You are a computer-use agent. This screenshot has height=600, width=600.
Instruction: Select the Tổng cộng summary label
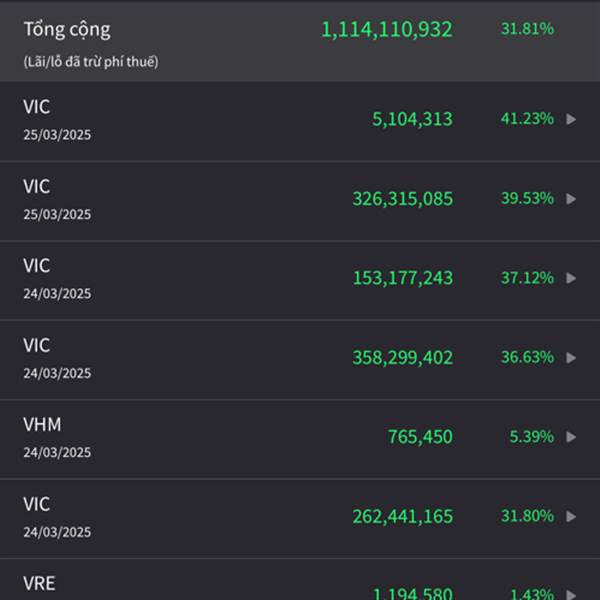click(67, 29)
